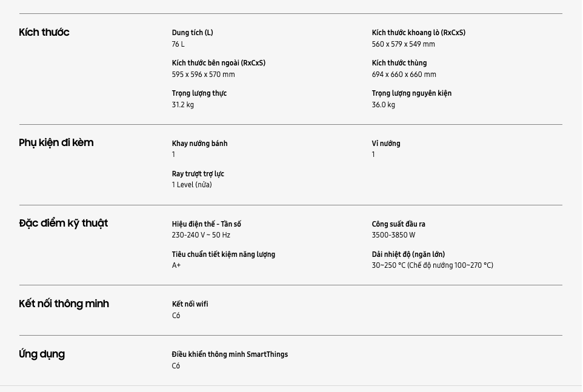Click the 36.0 kg package weight value
The image size is (583, 392).
pos(384,105)
